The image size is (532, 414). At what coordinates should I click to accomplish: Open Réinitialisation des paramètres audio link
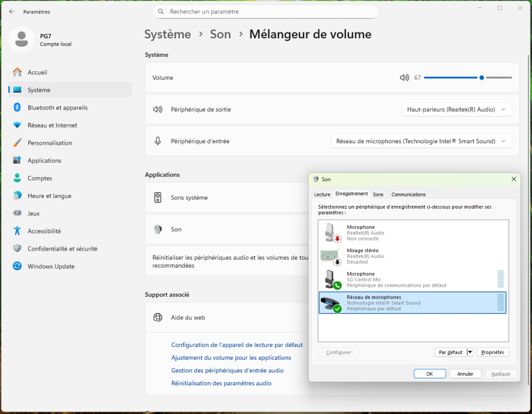click(221, 383)
